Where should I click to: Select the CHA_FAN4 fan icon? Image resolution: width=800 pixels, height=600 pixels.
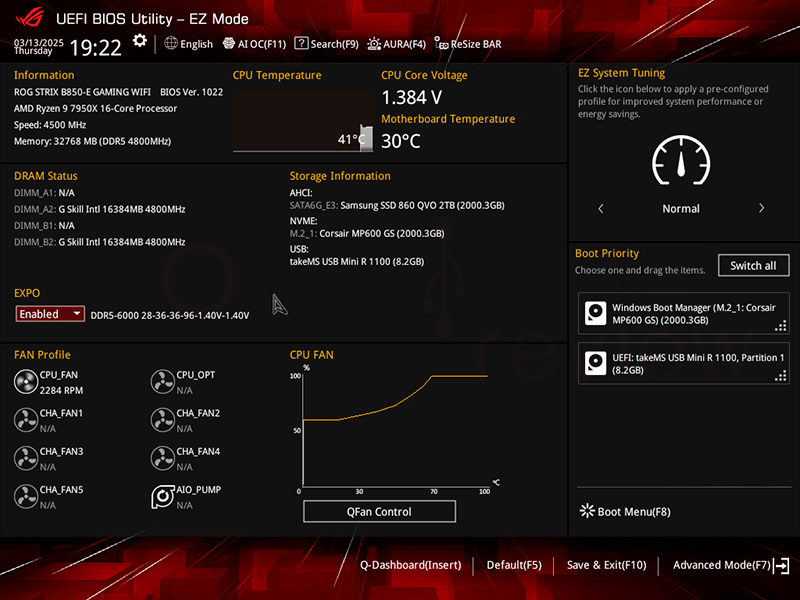click(x=163, y=459)
